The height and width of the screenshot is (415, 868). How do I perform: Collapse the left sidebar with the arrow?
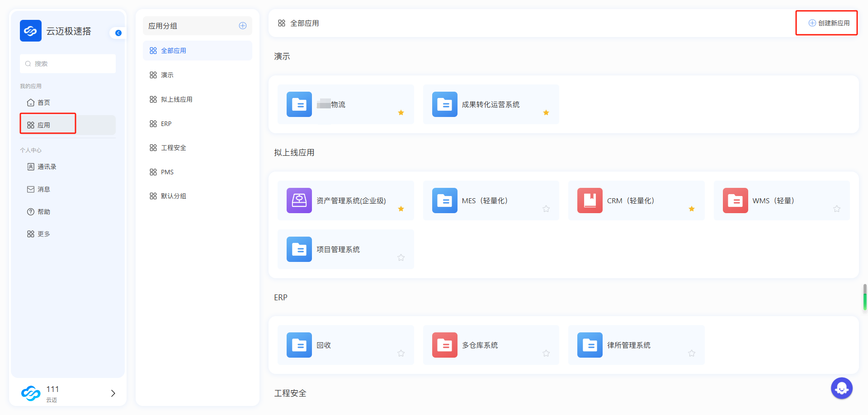click(x=118, y=33)
